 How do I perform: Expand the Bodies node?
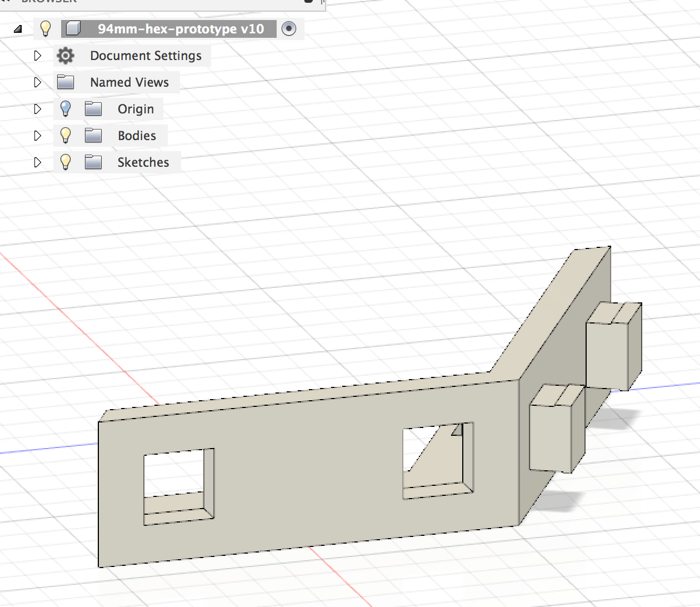coord(38,136)
